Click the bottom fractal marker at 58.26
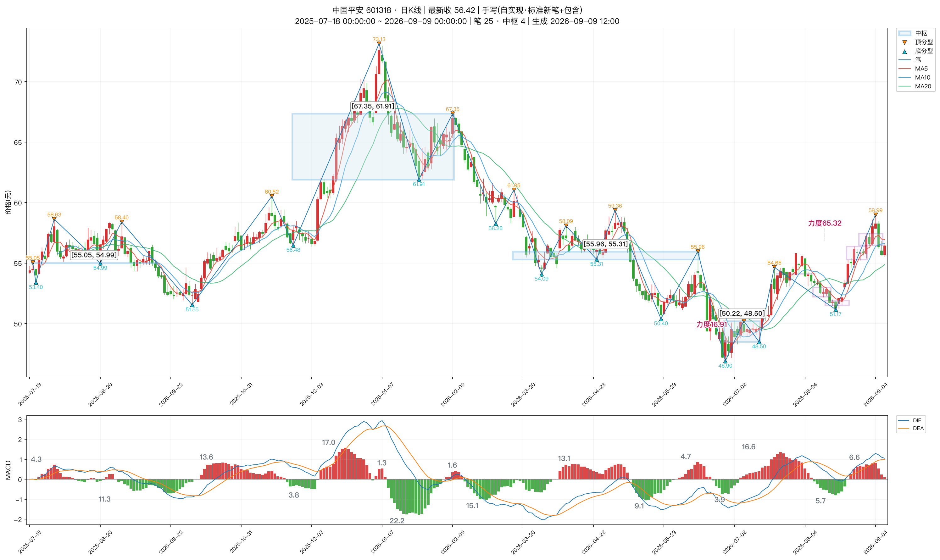 (495, 224)
